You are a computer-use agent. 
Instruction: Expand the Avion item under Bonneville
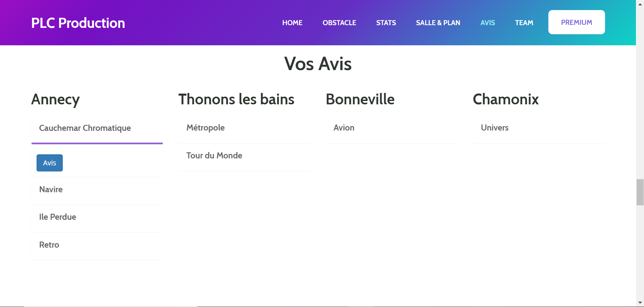(392, 128)
